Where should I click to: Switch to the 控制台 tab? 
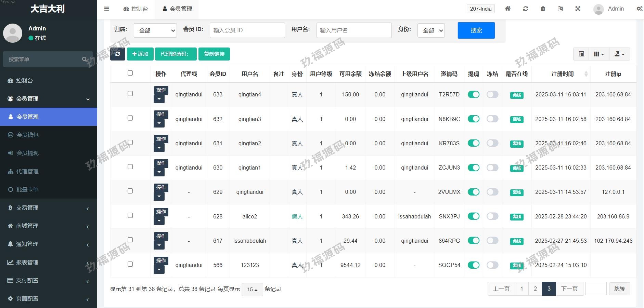click(x=136, y=9)
